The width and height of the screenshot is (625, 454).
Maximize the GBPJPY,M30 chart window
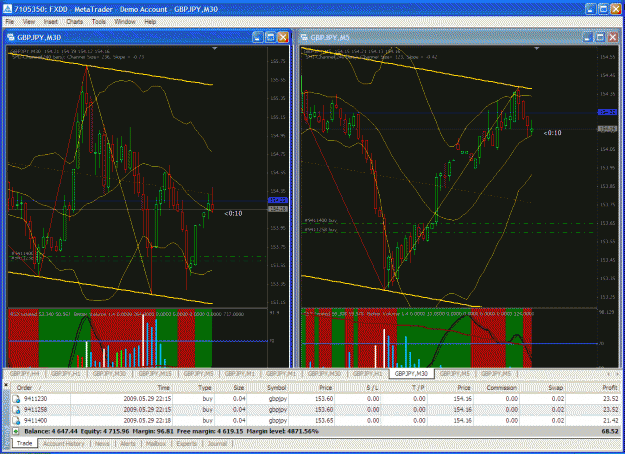click(x=270, y=37)
